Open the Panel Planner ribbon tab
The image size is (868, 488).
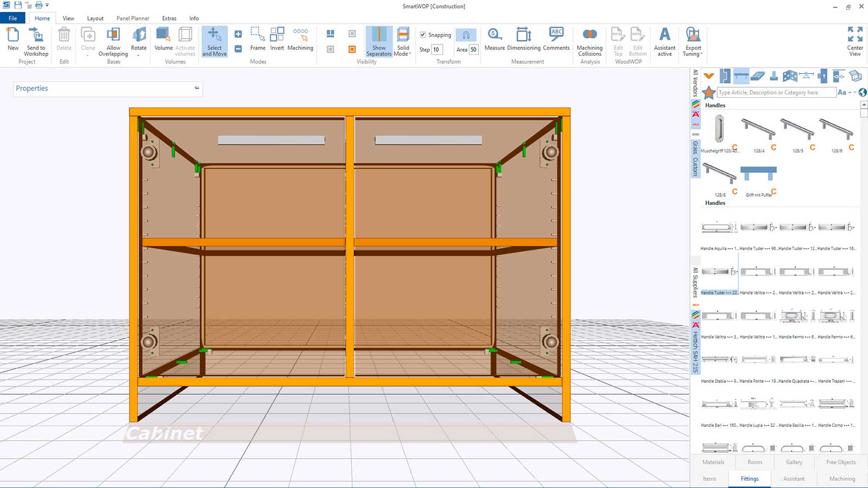coord(132,18)
